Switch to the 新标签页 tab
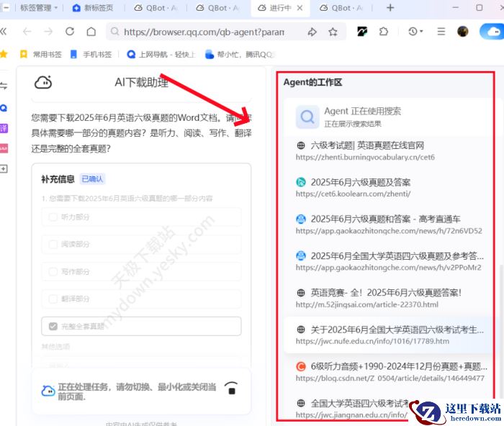 [x=93, y=8]
